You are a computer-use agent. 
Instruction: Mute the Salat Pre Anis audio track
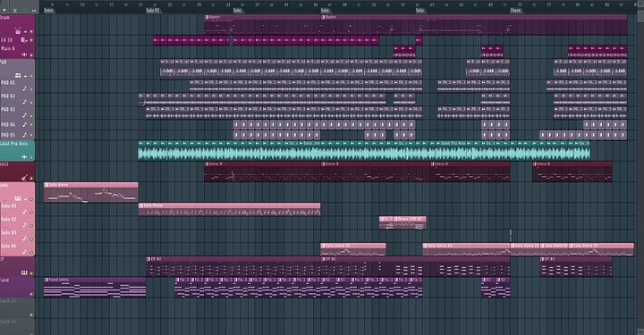tap(31, 157)
